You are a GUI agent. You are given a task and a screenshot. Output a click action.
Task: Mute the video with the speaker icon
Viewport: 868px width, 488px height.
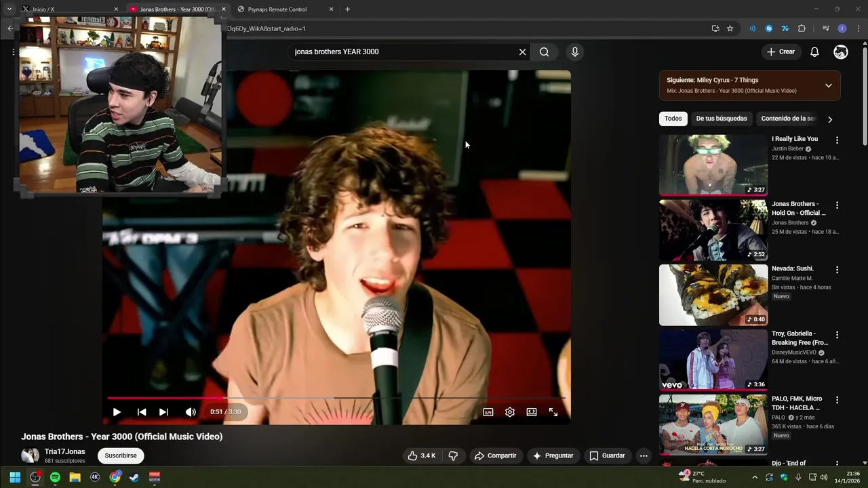[191, 412]
